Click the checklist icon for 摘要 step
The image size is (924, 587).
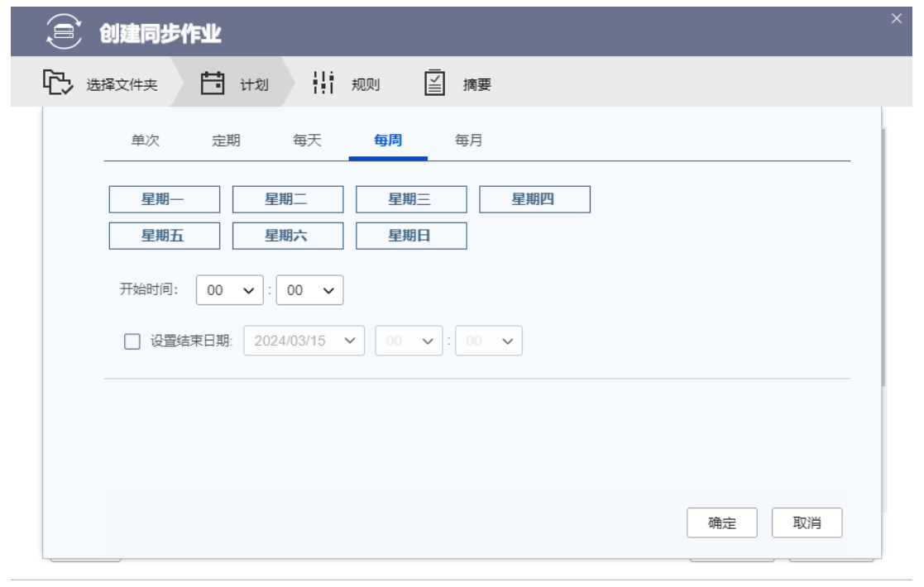(x=435, y=83)
